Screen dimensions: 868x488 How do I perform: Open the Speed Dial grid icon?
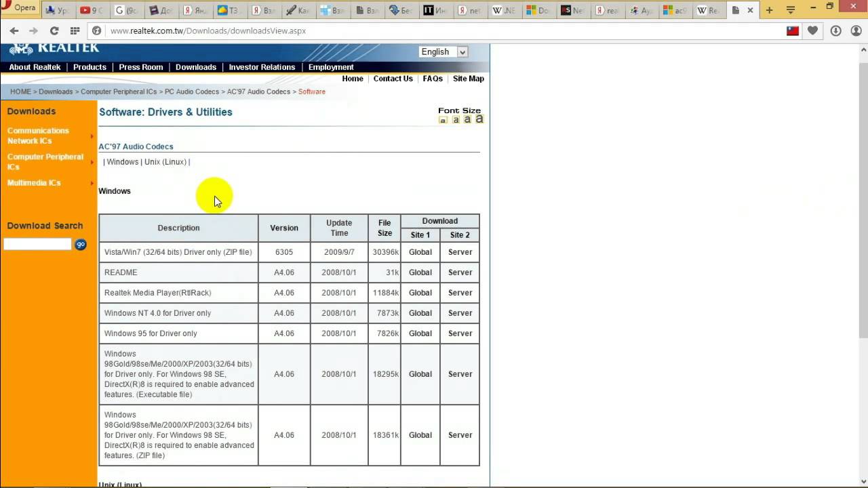click(75, 30)
